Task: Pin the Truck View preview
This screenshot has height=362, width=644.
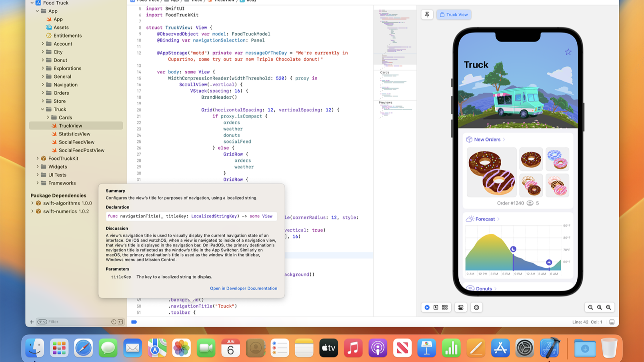Action: 427,14
